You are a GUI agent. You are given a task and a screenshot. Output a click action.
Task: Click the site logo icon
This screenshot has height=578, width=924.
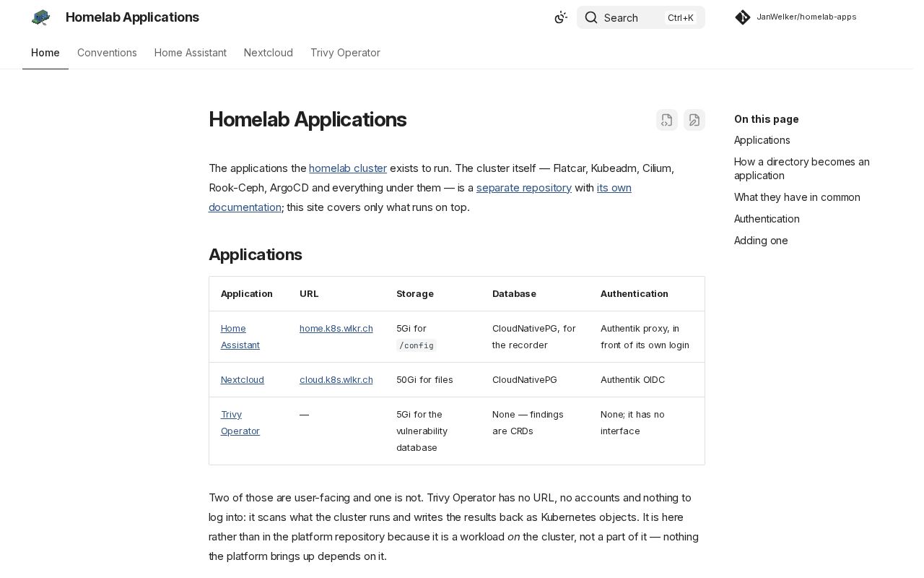pos(40,17)
